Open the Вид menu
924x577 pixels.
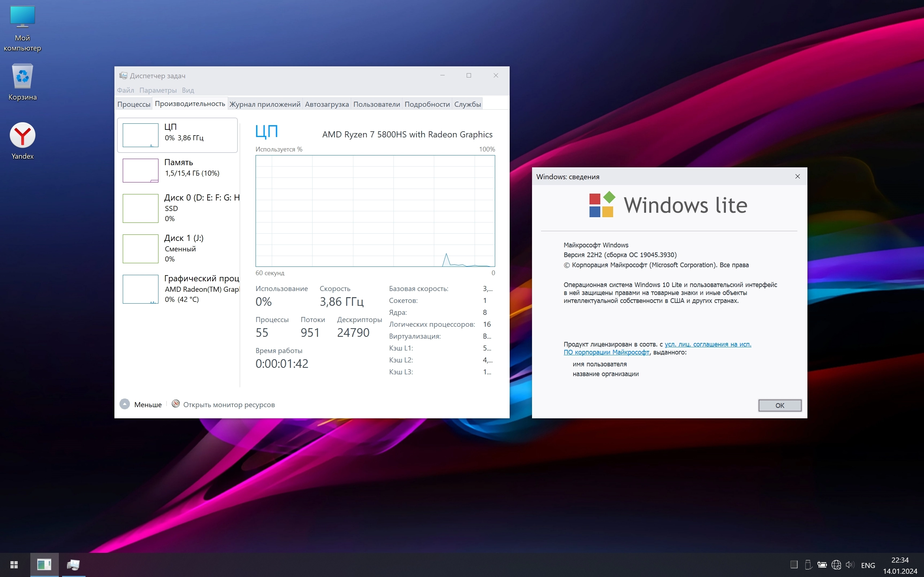point(188,91)
